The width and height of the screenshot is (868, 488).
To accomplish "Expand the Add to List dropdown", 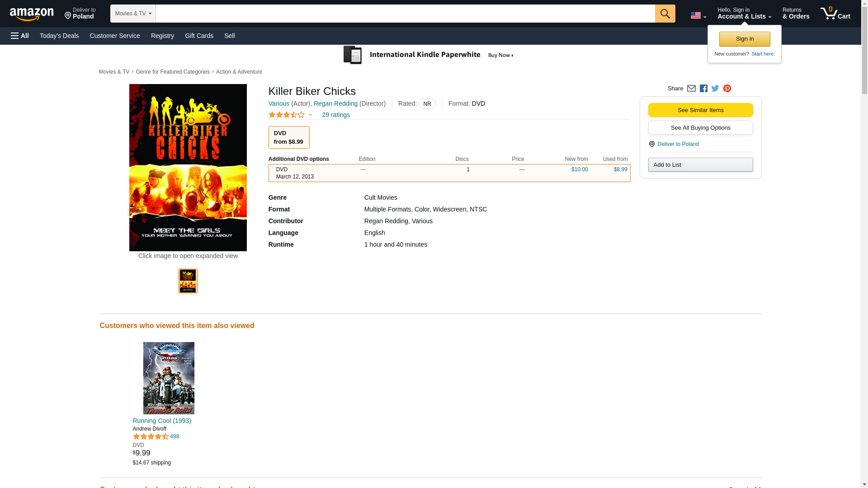I will point(700,165).
